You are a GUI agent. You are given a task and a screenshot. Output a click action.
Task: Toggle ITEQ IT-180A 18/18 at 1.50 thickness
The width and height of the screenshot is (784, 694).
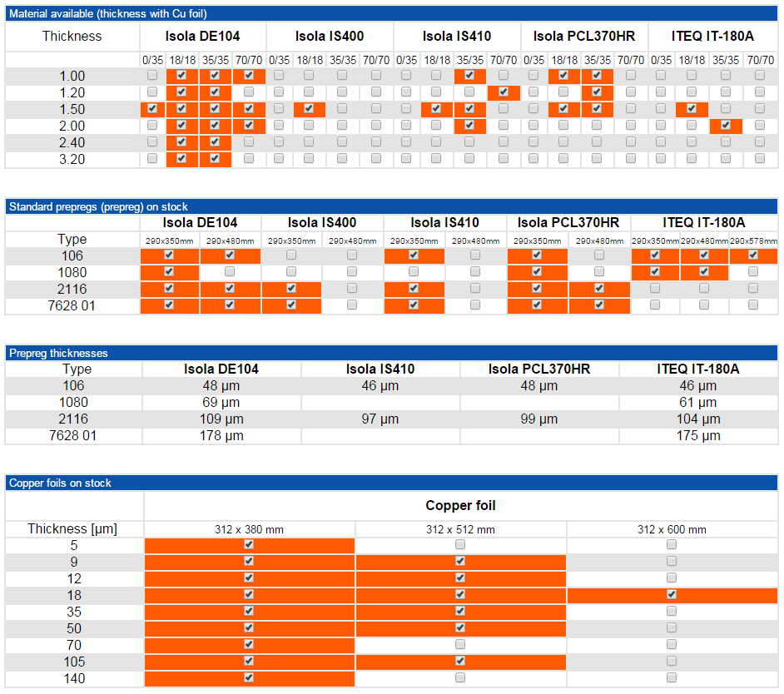pos(691,109)
